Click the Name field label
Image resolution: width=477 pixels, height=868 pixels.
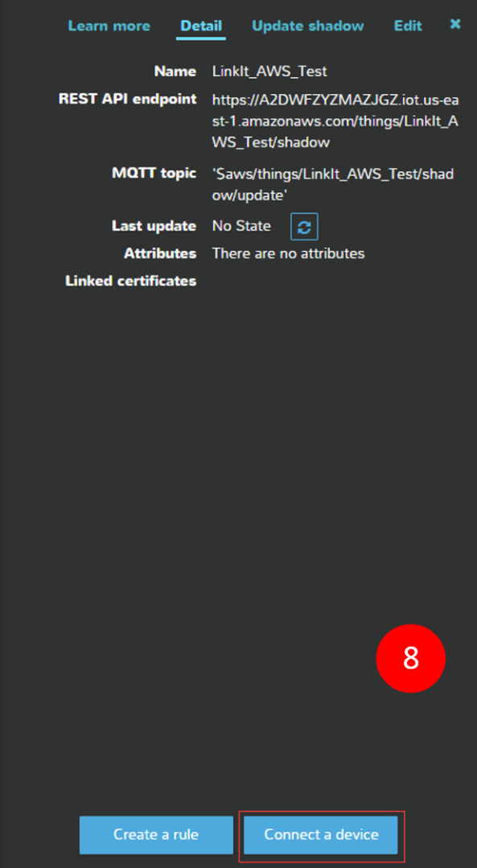[x=175, y=72]
